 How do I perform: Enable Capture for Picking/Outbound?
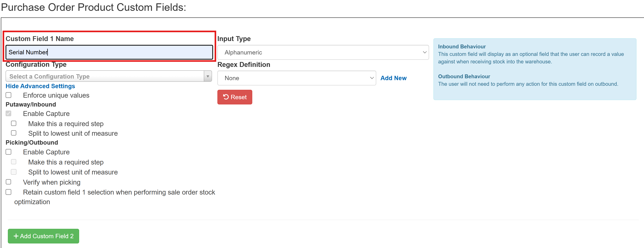pos(9,152)
